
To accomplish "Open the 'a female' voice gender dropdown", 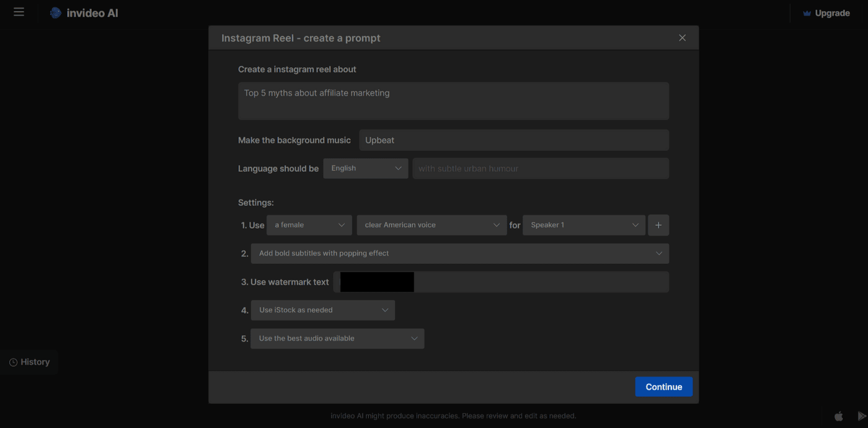I will [x=309, y=225].
